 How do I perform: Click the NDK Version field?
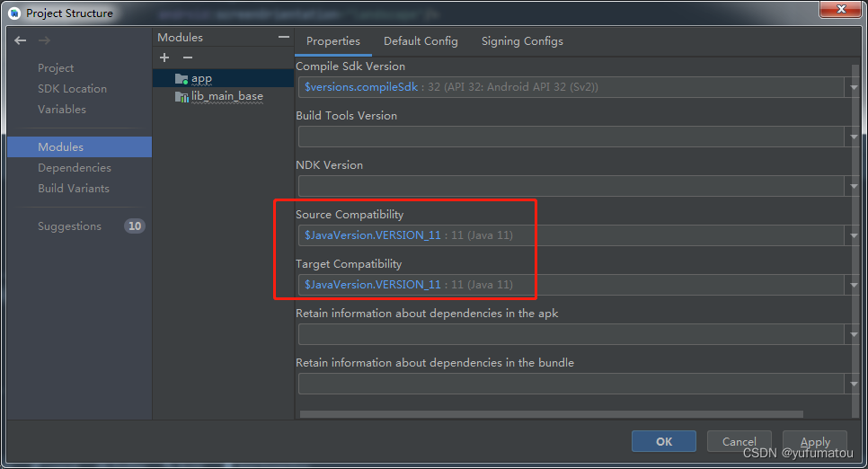[x=571, y=186]
